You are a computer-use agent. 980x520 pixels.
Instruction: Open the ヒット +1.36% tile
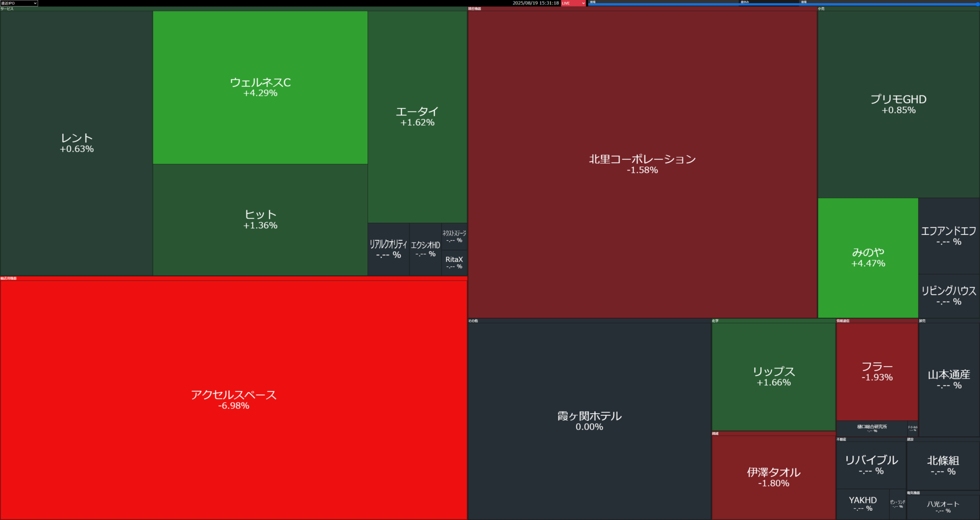[260, 220]
